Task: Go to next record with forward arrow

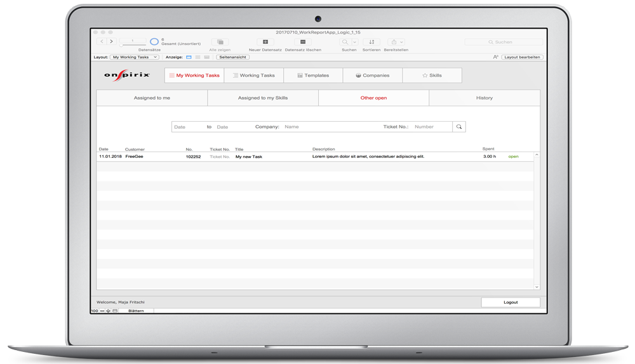Action: tap(111, 41)
